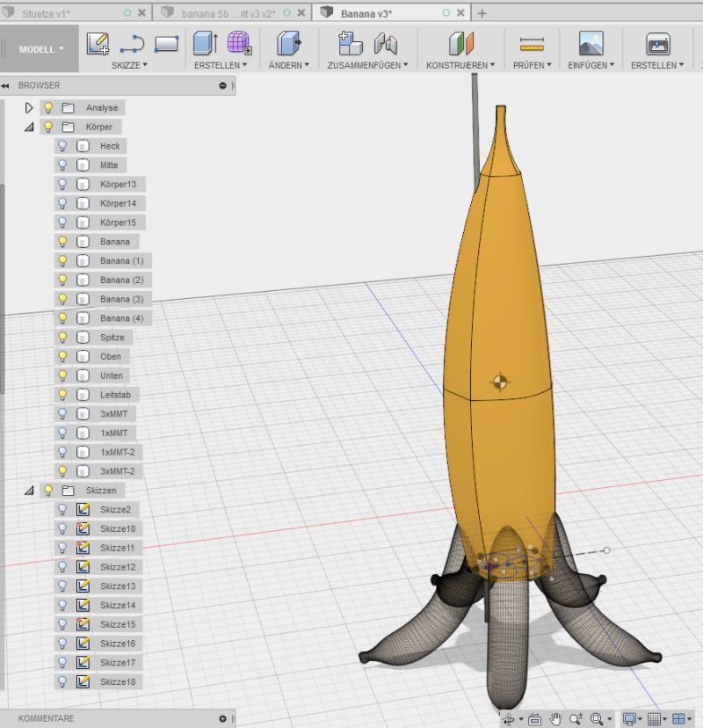Click the New Component icon
This screenshot has width=703, height=728.
coord(350,44)
